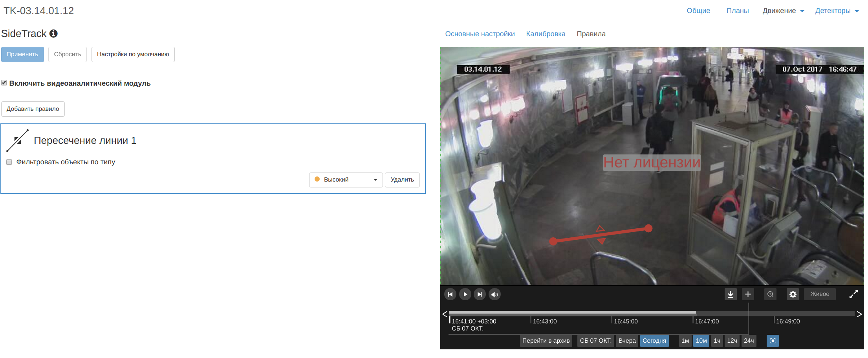This screenshot has height=358, width=868.
Task: Set timeline scale to 24ч
Action: tap(749, 341)
